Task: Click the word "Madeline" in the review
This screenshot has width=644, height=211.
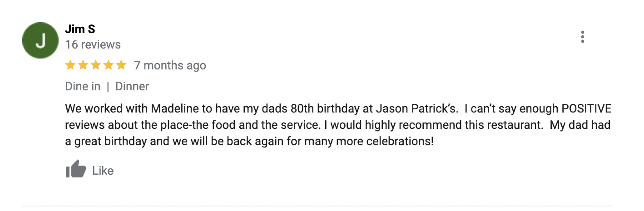Action: click(173, 109)
